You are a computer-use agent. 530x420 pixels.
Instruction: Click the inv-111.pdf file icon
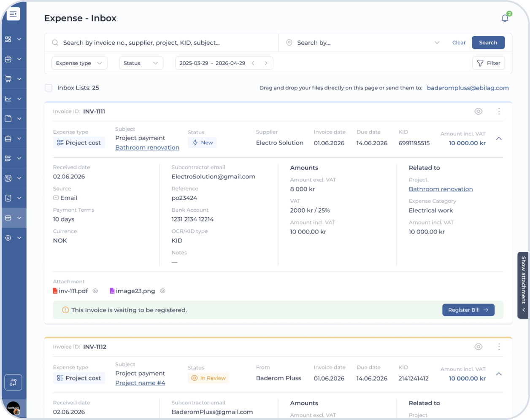click(x=55, y=291)
